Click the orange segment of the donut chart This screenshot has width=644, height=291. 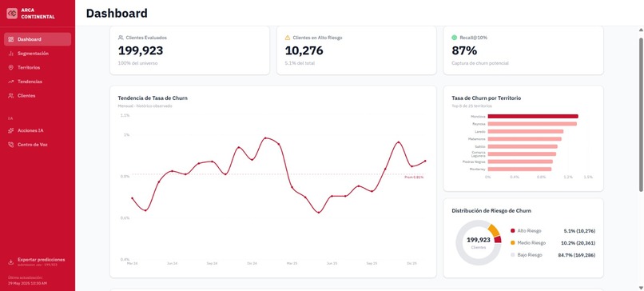pyautogui.click(x=494, y=230)
